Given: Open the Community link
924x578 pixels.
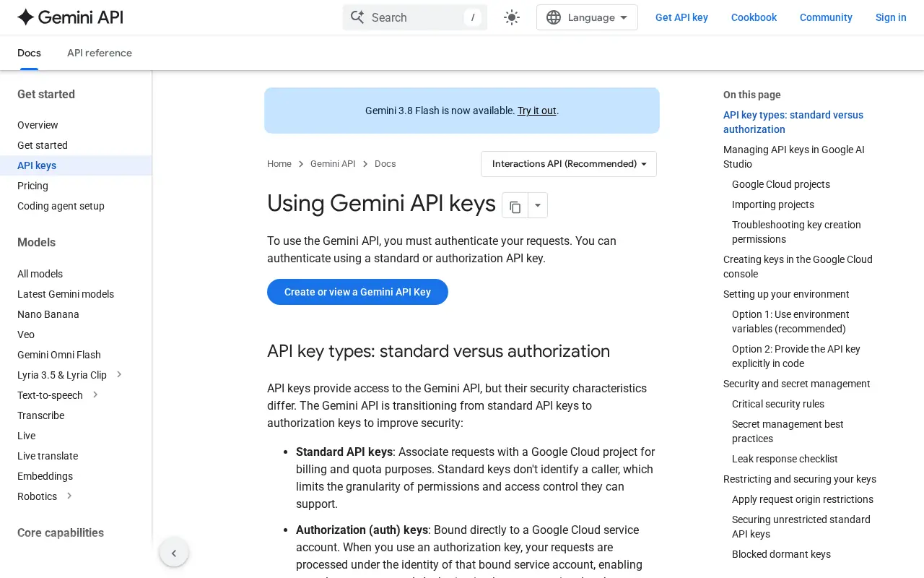Looking at the screenshot, I should point(826,17).
